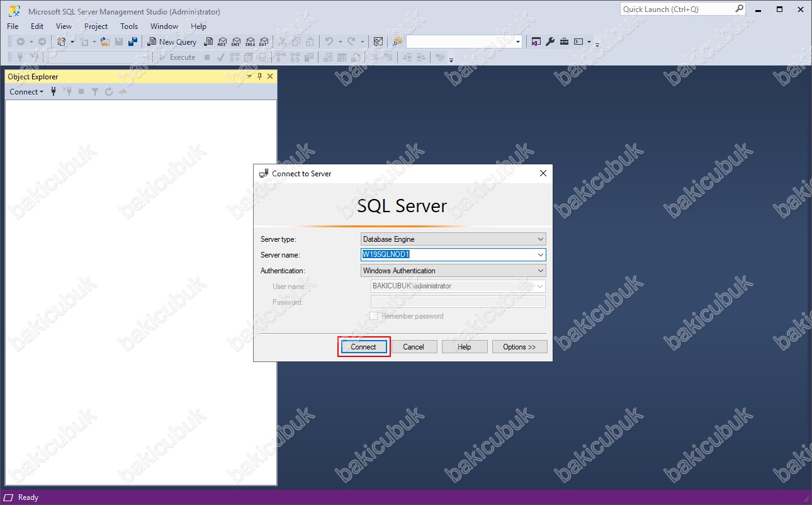Click the Save All disks icon
Viewport: 812px width, 505px height.
[x=132, y=42]
